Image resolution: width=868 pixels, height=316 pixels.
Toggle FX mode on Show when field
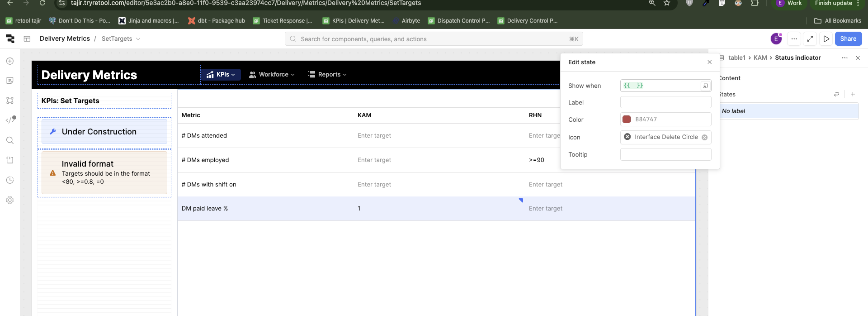click(x=705, y=86)
